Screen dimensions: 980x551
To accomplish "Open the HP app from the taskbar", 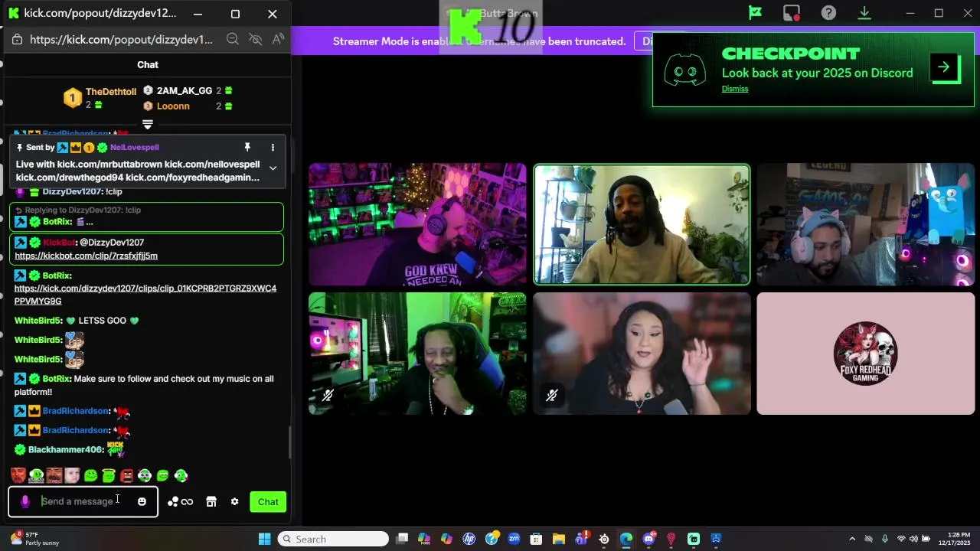I will (469, 539).
